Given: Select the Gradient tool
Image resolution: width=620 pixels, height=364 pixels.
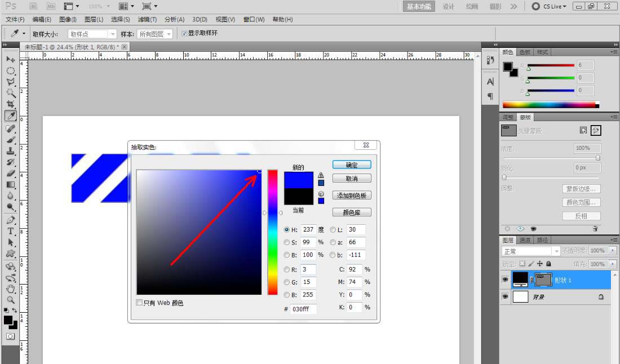Looking at the screenshot, I should 10,185.
